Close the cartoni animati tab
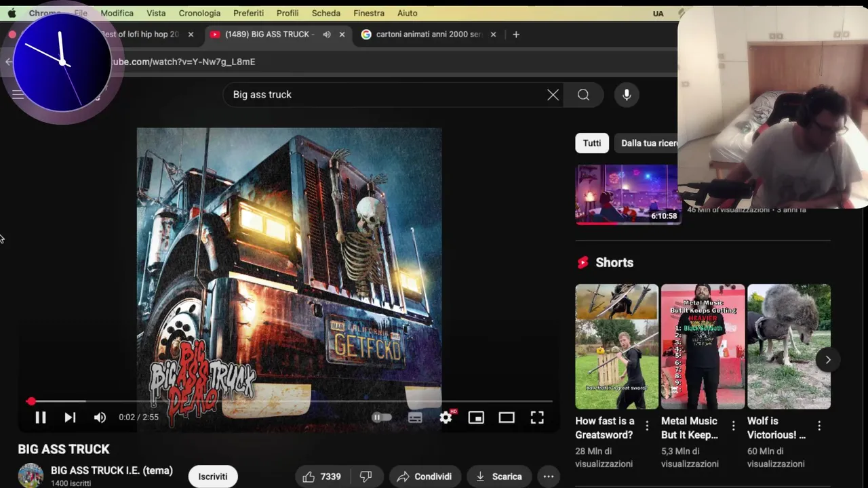This screenshot has width=868, height=488. 493,34
